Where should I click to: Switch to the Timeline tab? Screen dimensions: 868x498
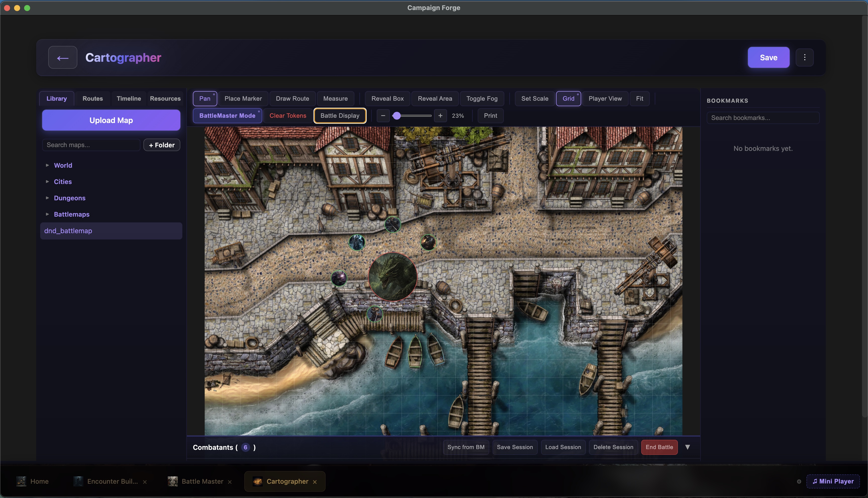click(x=129, y=98)
